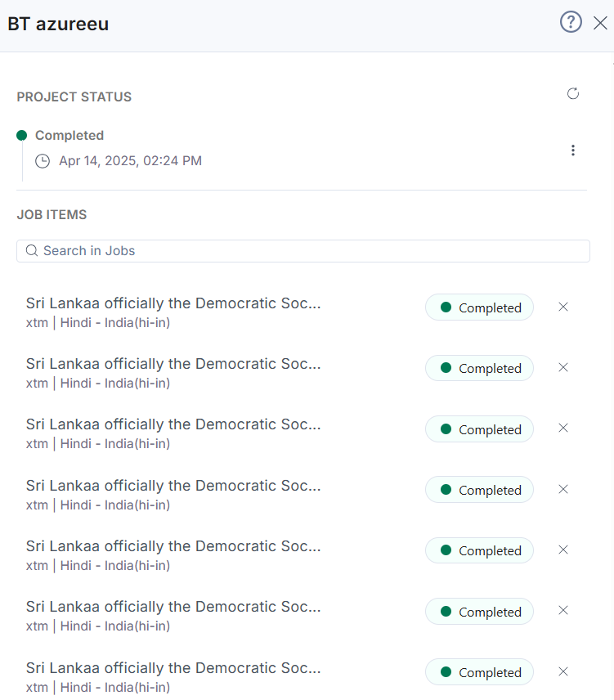Click the green status dot next to Completed

click(23, 135)
